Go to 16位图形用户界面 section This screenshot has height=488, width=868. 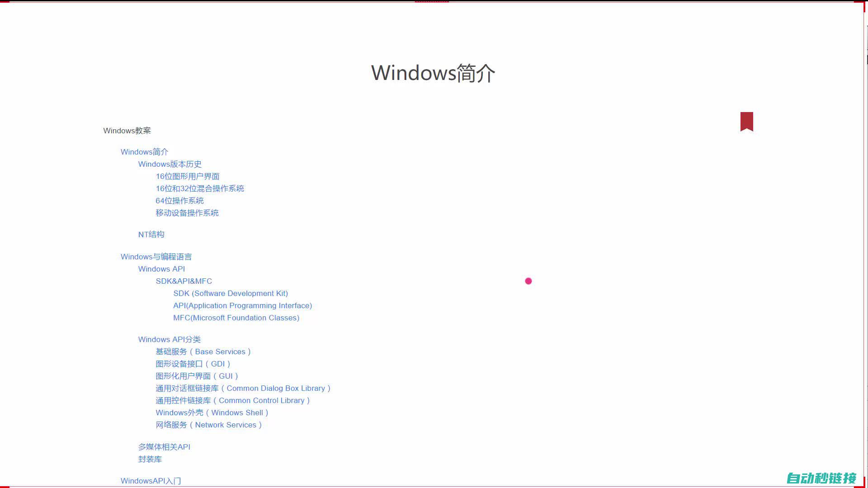[188, 176]
